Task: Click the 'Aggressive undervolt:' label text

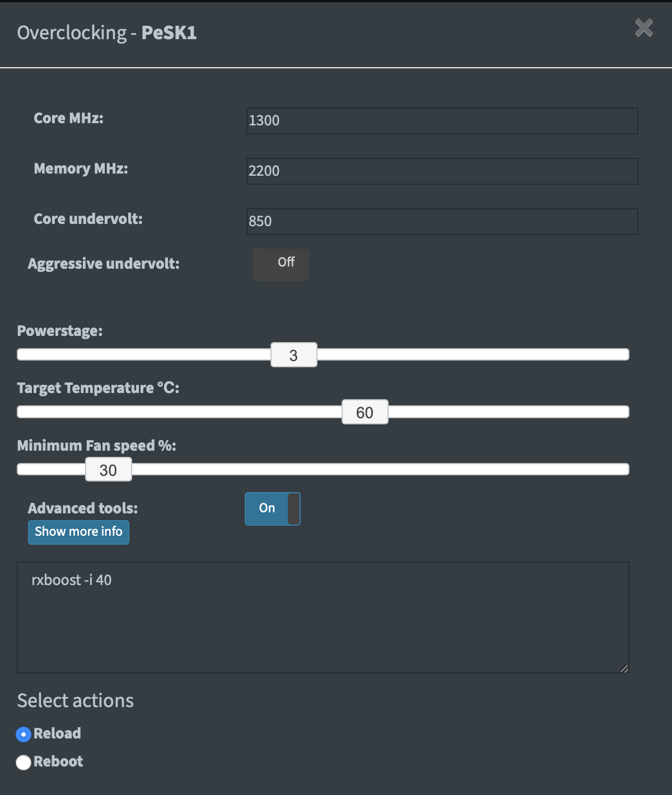Action: (x=104, y=264)
